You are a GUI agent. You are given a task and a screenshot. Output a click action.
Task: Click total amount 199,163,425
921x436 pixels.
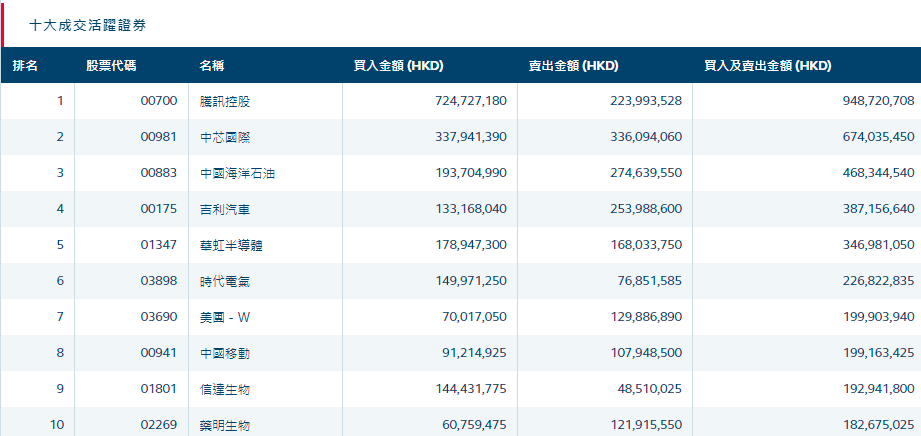[x=879, y=353]
